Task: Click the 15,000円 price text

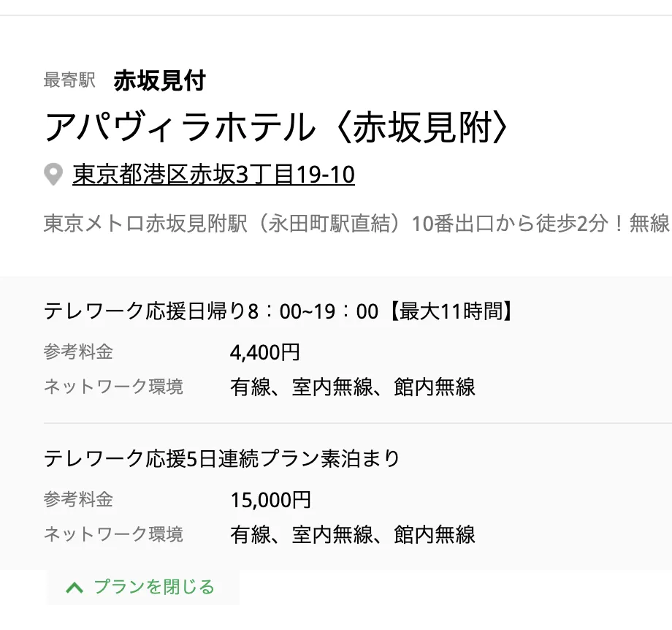Action: pyautogui.click(x=271, y=499)
